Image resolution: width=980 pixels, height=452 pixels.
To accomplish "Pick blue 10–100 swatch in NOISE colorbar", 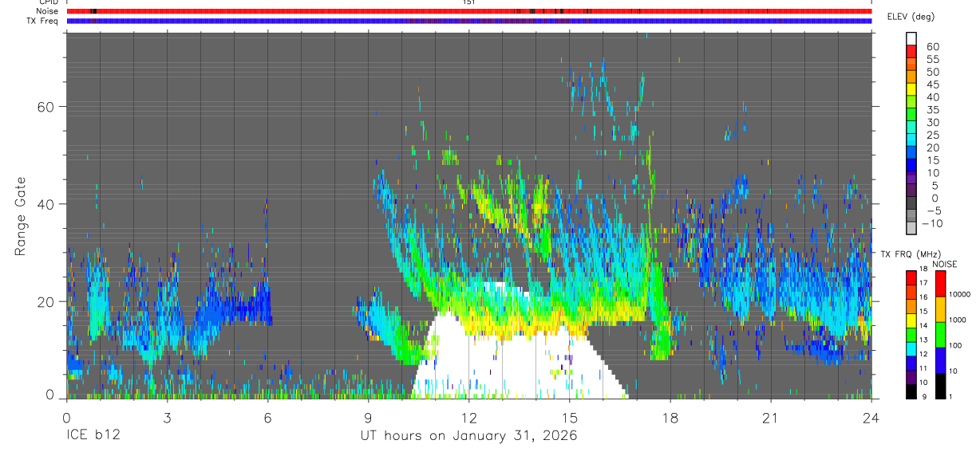I will click(x=941, y=360).
